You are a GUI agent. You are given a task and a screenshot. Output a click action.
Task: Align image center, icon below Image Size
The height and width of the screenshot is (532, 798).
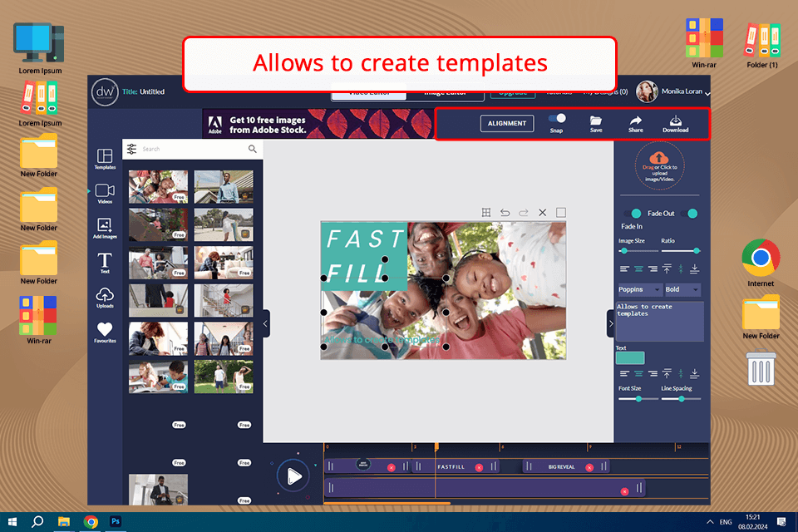click(x=638, y=268)
